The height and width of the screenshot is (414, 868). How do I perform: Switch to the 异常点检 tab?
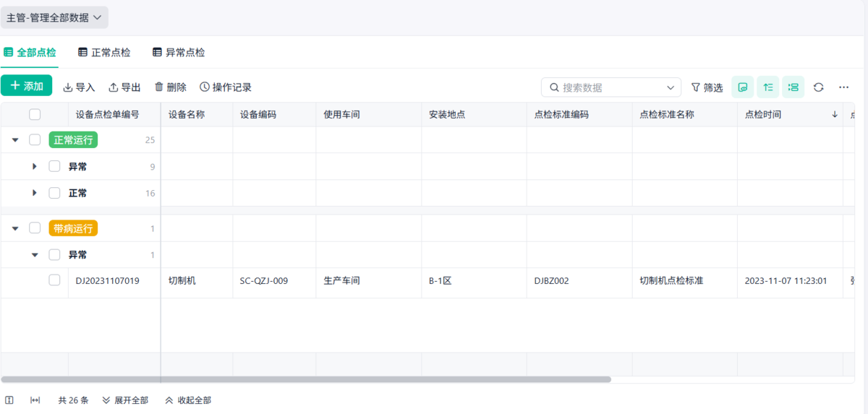[x=179, y=53]
